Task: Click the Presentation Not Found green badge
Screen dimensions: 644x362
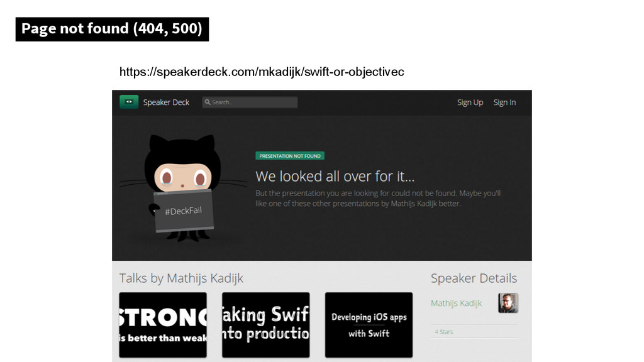Action: click(x=290, y=156)
